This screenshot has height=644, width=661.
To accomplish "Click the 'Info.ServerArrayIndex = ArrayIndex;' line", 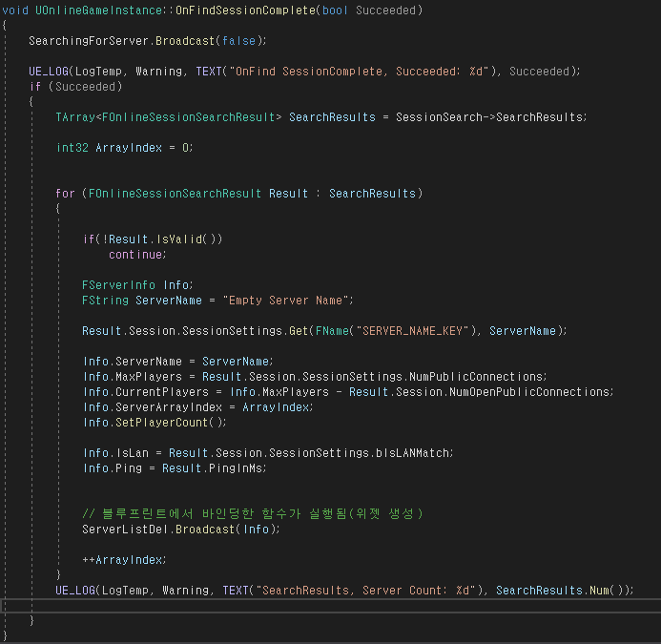I will (x=198, y=407).
